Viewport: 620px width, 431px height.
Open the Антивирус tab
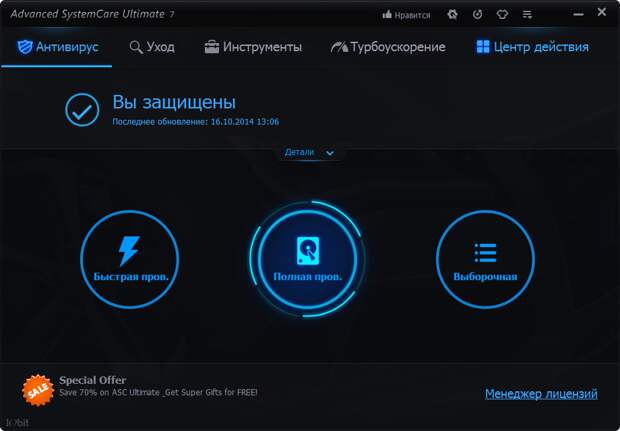tap(57, 47)
